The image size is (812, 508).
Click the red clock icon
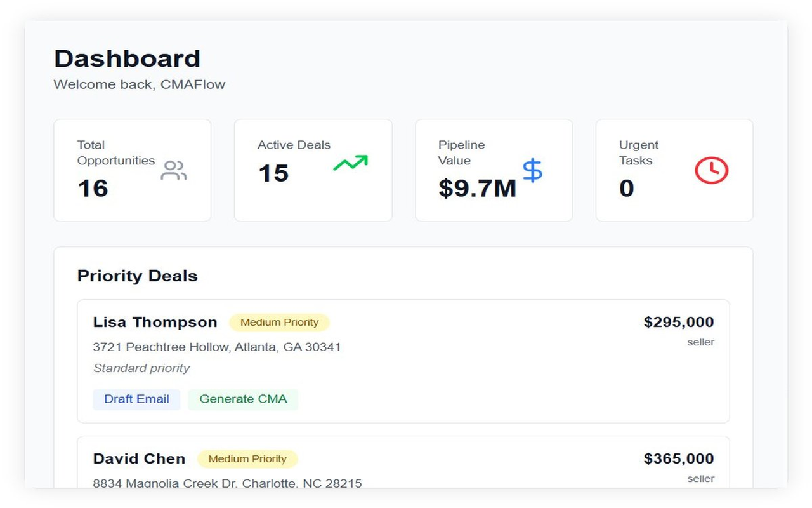pyautogui.click(x=711, y=170)
